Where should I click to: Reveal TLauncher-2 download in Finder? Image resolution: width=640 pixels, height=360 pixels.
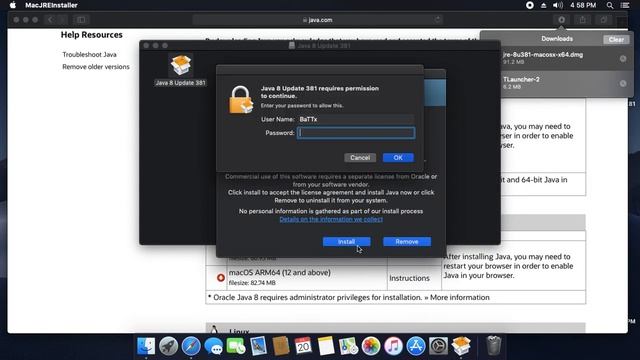point(623,83)
